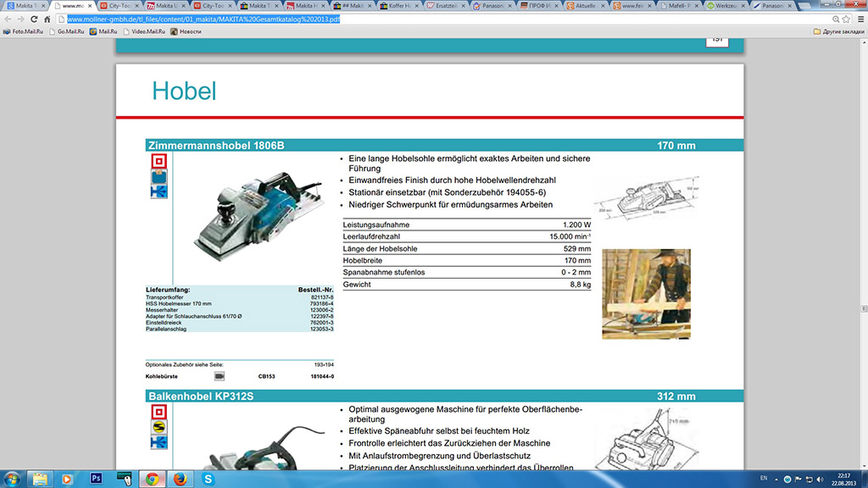Switch to the 'Werkzeu' tab
Screen dimensions: 868x488
[725, 6]
